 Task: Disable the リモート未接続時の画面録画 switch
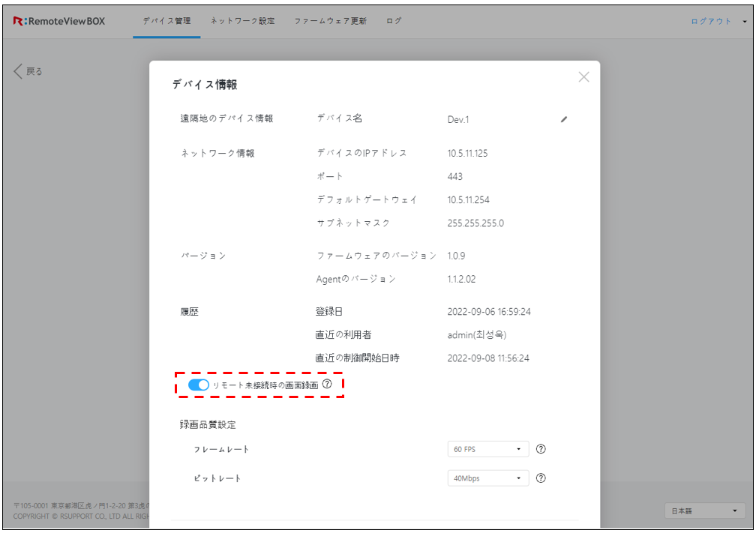click(x=198, y=385)
